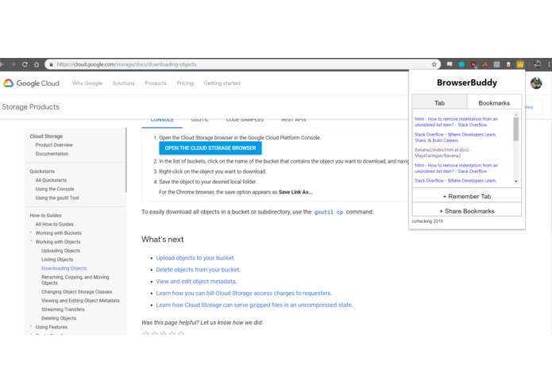Open Listing Objects in sidebar
The width and height of the screenshot is (552, 392).
[x=57, y=259]
